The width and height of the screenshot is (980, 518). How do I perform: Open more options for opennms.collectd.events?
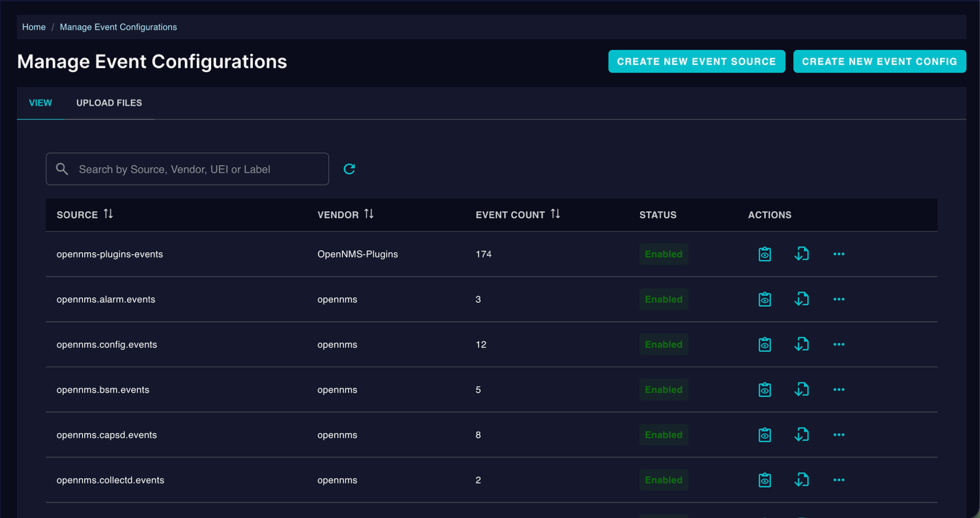pos(839,480)
